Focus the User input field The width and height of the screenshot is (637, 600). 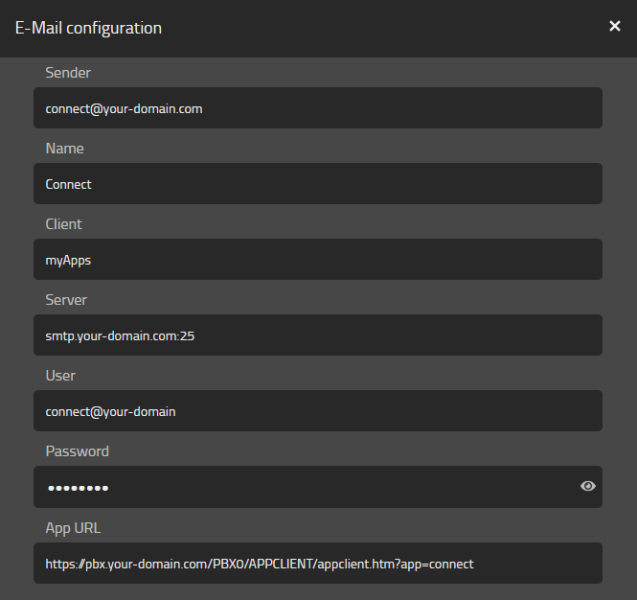(x=317, y=411)
